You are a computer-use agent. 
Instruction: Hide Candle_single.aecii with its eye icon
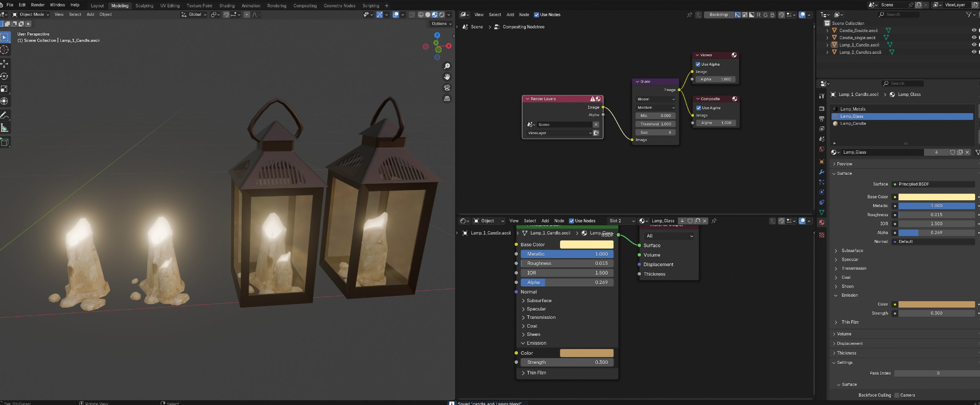click(974, 38)
